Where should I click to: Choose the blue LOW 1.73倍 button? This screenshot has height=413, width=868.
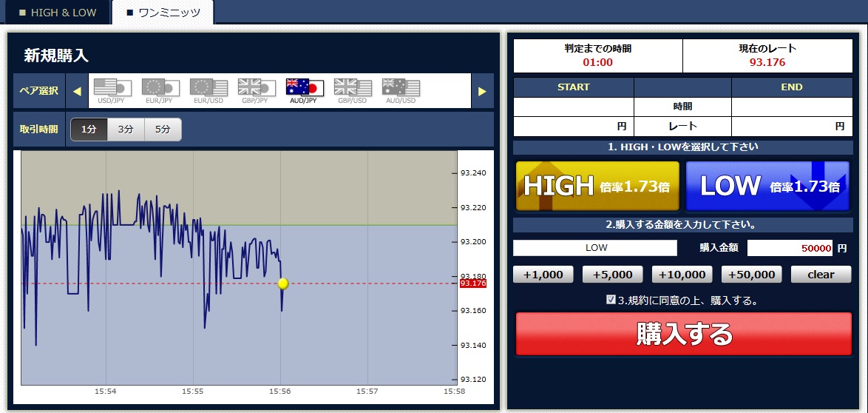[x=767, y=187]
